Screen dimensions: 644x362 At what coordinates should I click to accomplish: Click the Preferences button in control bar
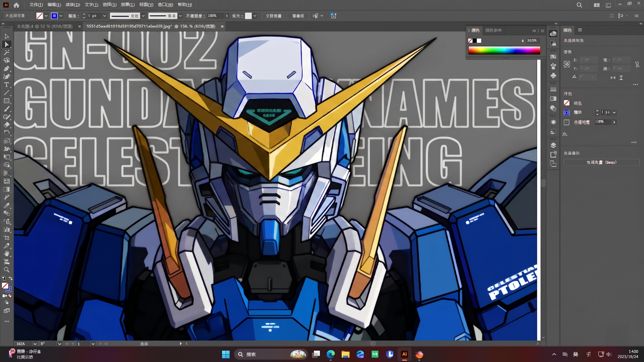coord(298,16)
